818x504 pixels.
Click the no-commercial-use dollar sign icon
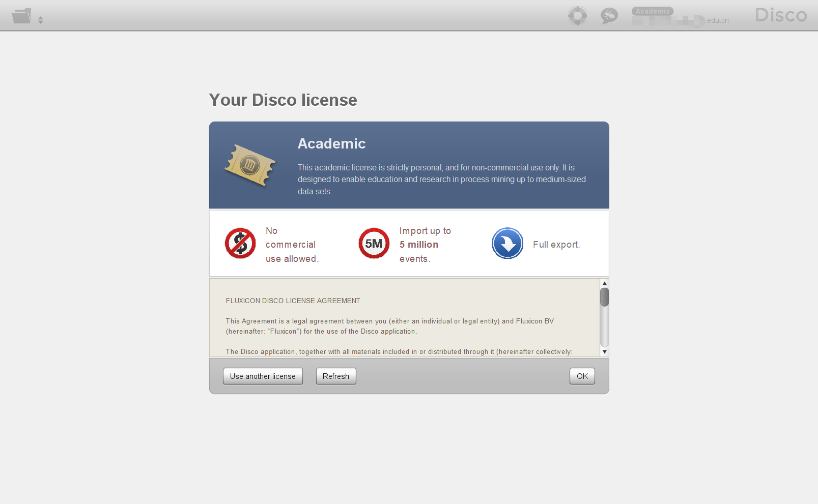click(240, 244)
